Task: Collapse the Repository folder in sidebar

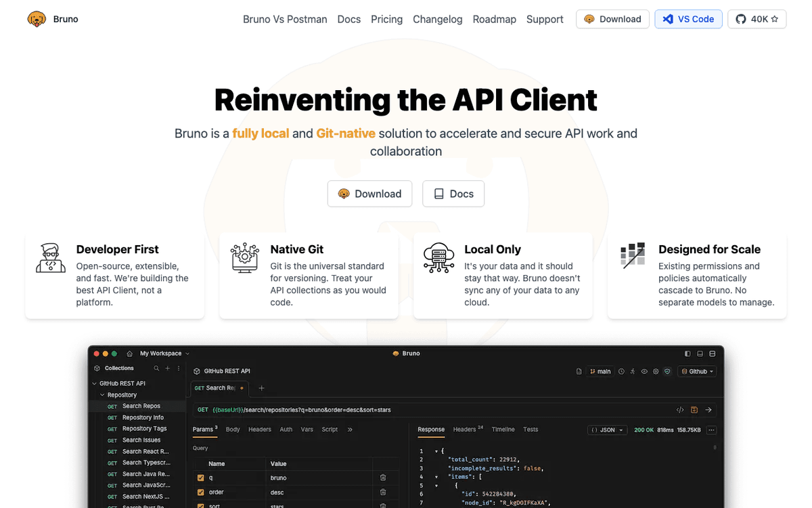Action: [102, 395]
